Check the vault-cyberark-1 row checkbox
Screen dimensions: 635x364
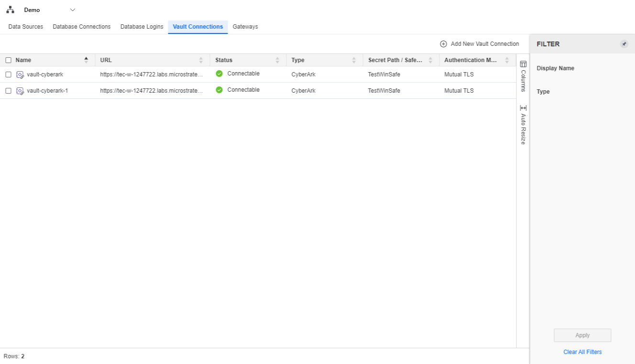click(x=8, y=91)
